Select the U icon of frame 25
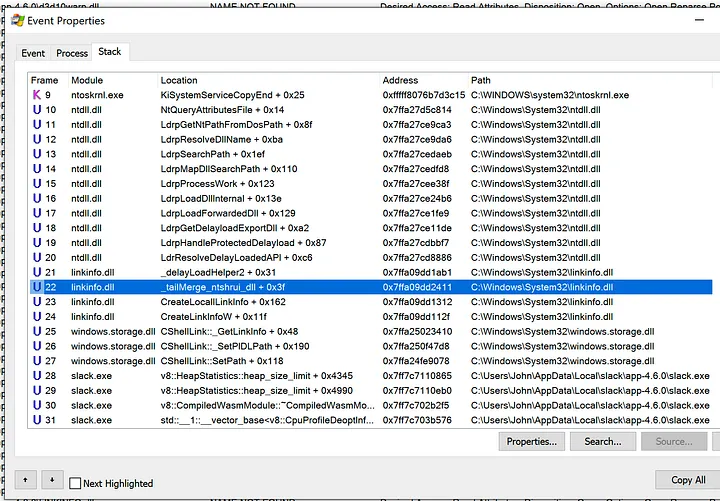The width and height of the screenshot is (720, 501). [x=37, y=331]
